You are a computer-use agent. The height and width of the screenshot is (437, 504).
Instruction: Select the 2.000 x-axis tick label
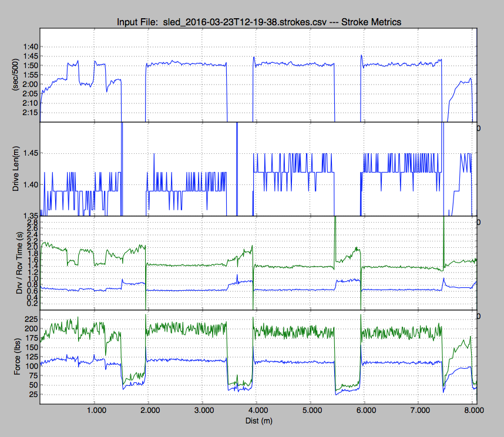tap(149, 411)
